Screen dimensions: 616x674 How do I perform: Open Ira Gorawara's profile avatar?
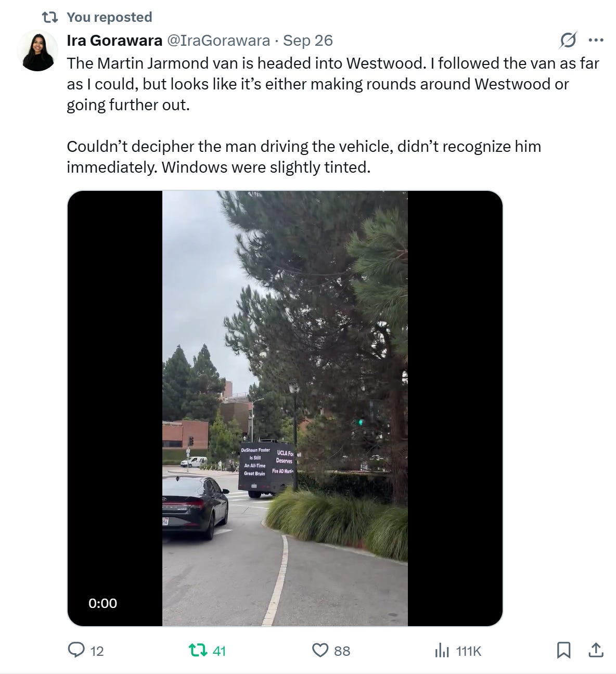(x=37, y=50)
